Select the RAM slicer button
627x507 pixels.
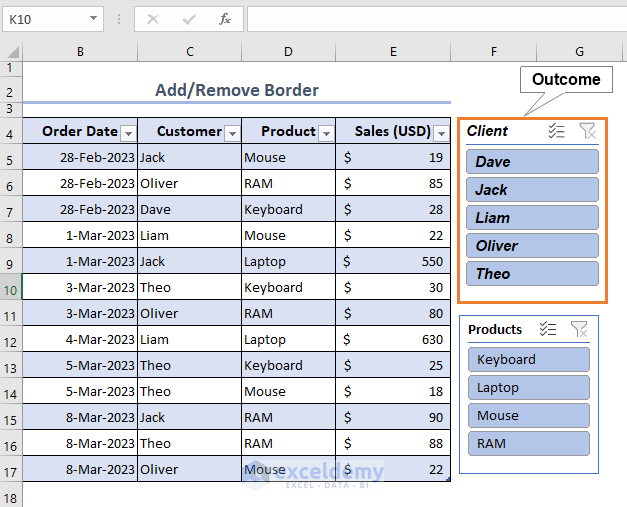tap(529, 444)
